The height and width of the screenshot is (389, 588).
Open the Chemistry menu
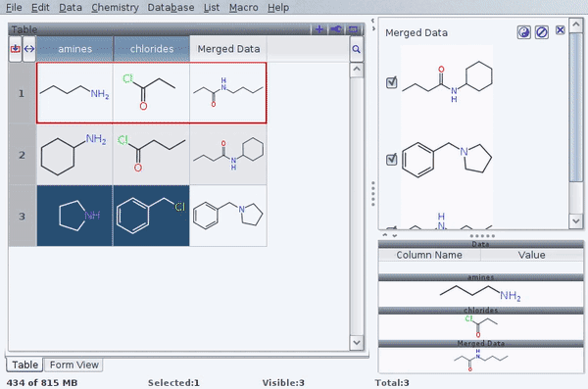pos(115,8)
